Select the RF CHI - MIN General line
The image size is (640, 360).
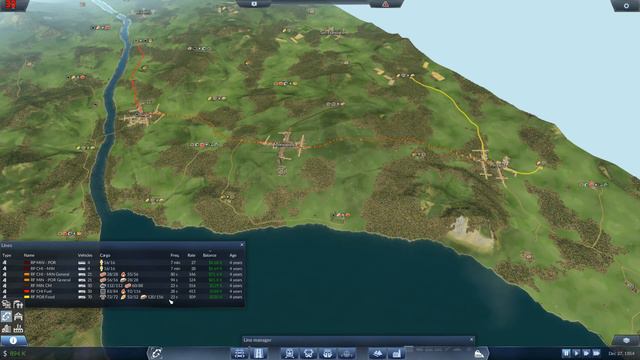[122, 274]
